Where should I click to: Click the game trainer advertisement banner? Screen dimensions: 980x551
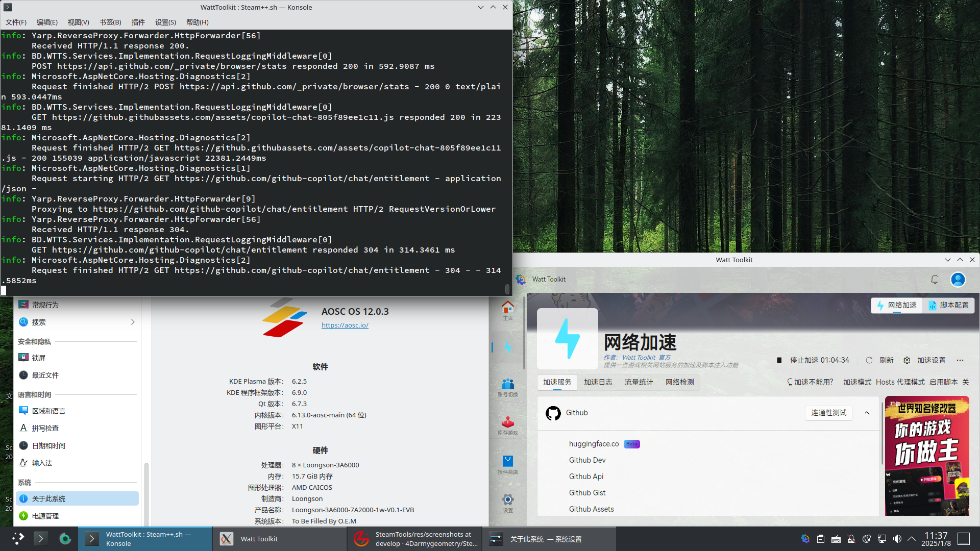(x=927, y=456)
